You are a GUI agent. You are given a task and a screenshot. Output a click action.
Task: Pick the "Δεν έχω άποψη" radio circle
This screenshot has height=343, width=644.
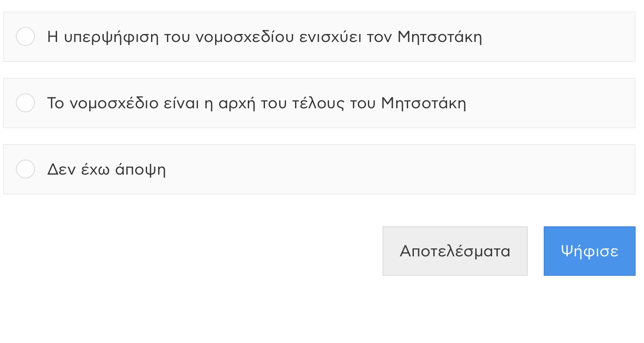pos(25,169)
